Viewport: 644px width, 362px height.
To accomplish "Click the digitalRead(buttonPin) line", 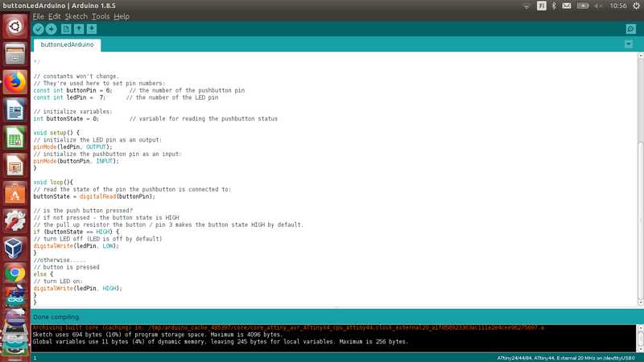I will tap(94, 196).
